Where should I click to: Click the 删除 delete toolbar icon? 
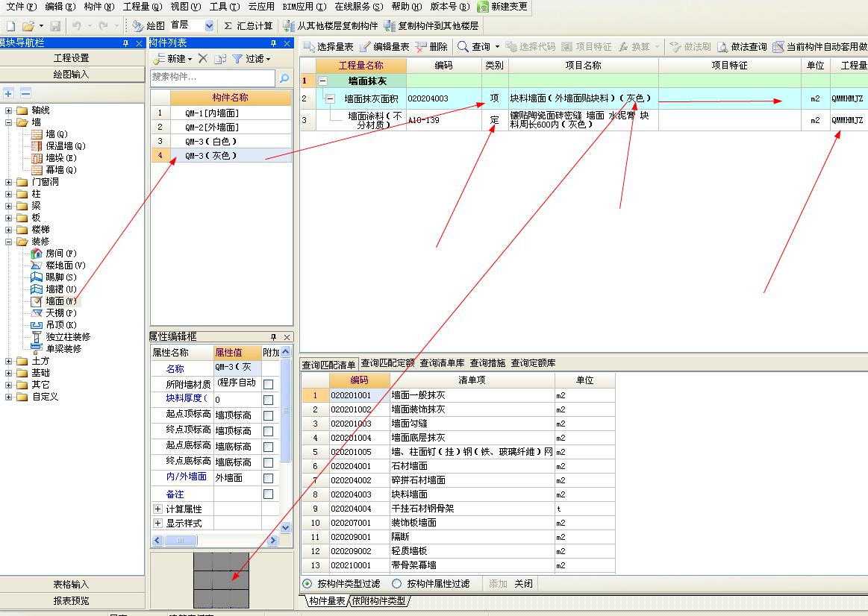(421, 47)
